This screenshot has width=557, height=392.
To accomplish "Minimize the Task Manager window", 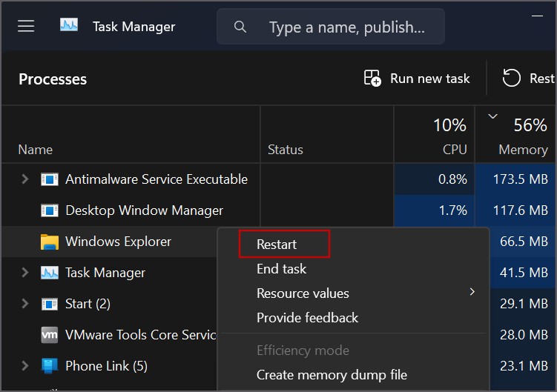I will coord(537,16).
